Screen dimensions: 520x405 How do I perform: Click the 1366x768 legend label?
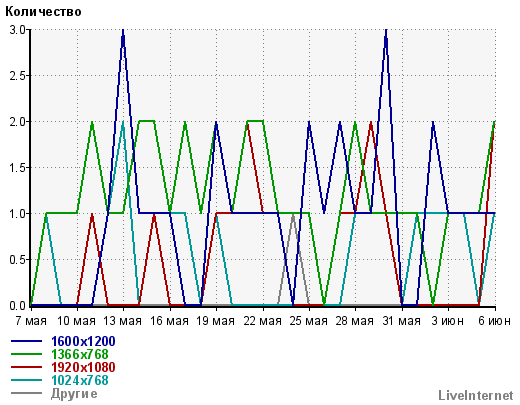(x=80, y=354)
